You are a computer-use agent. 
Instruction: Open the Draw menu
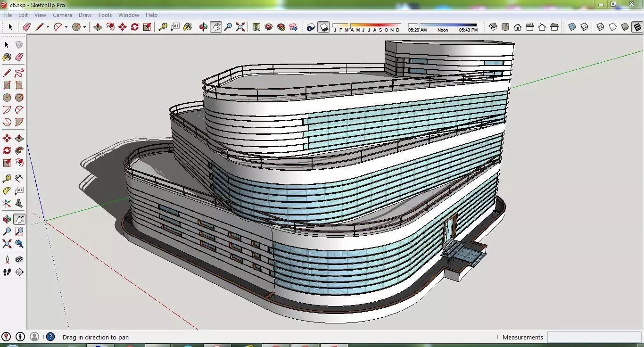pyautogui.click(x=85, y=15)
